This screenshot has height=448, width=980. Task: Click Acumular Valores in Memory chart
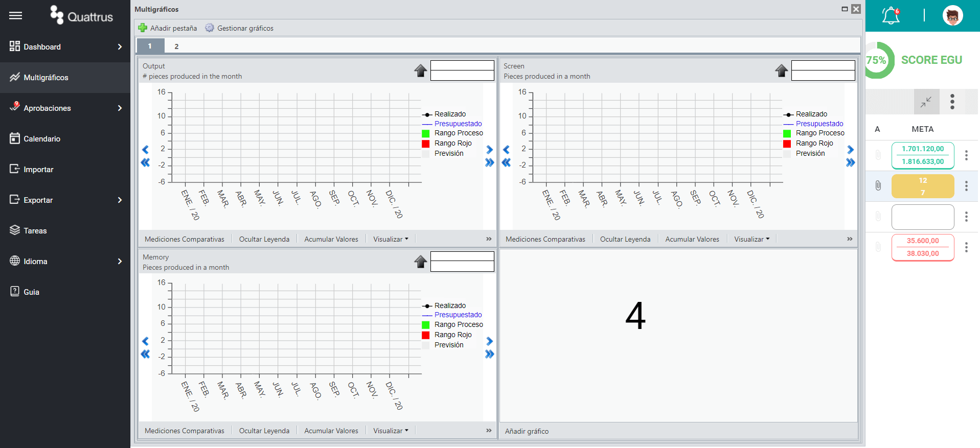click(331, 431)
